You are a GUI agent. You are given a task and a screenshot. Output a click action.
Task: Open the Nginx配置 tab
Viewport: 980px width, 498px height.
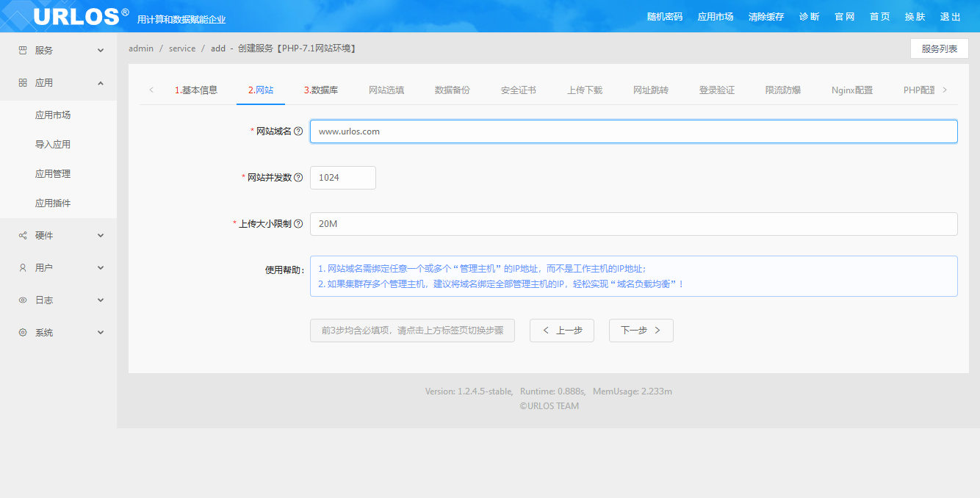pos(852,90)
